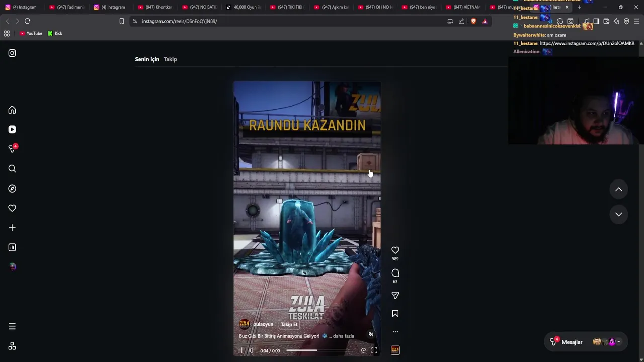
Task: Open Meta apps icon at sidebar bottom
Action: [x=12, y=346]
